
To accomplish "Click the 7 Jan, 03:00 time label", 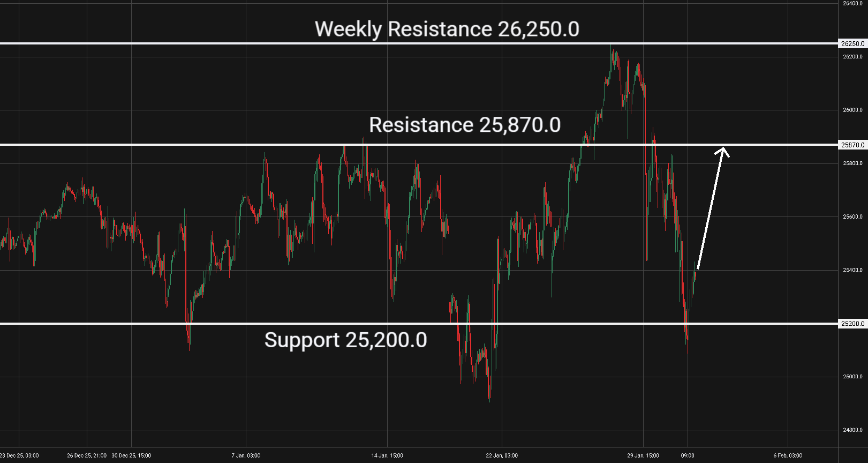I will [246, 455].
